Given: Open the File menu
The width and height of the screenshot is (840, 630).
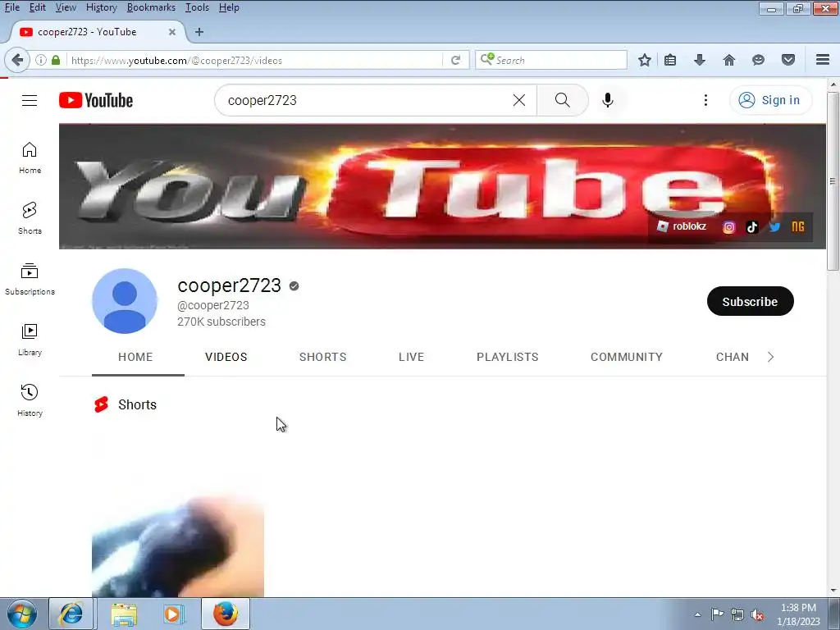Looking at the screenshot, I should 11,7.
